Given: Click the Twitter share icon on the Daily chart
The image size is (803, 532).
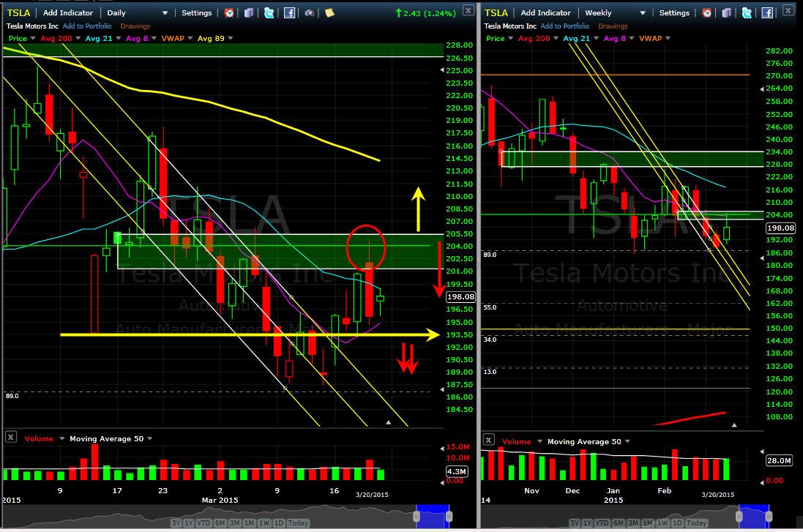Looking at the screenshot, I should click(269, 12).
